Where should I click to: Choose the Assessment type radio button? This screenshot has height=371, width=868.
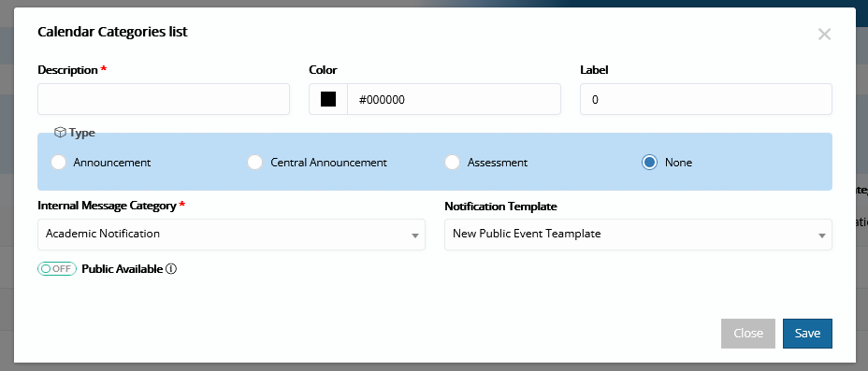click(x=453, y=163)
